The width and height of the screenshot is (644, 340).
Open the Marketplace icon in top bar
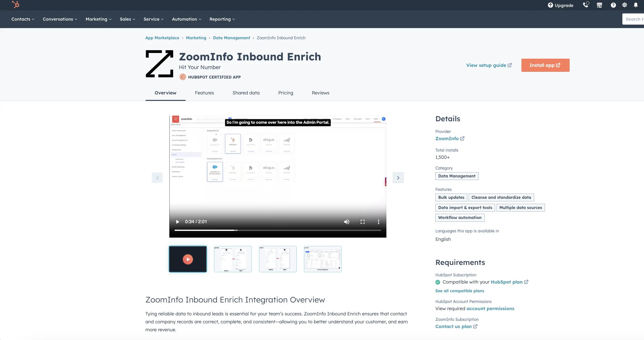(x=599, y=5)
